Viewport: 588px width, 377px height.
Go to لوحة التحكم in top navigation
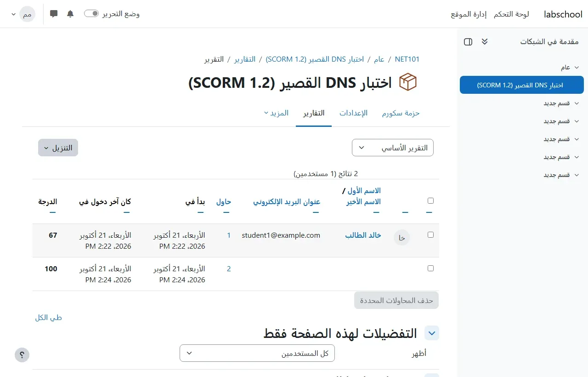coord(511,14)
